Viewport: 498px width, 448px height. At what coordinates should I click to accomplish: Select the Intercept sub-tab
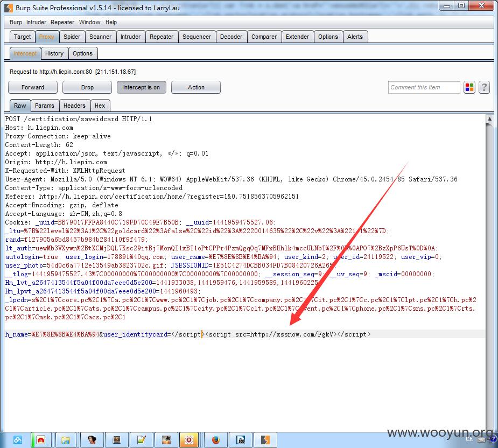(25, 53)
